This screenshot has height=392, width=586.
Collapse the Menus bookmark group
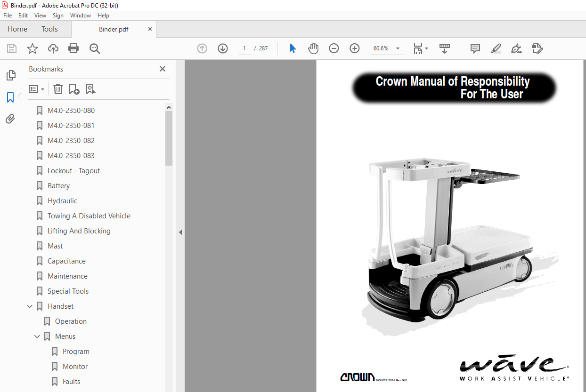37,336
